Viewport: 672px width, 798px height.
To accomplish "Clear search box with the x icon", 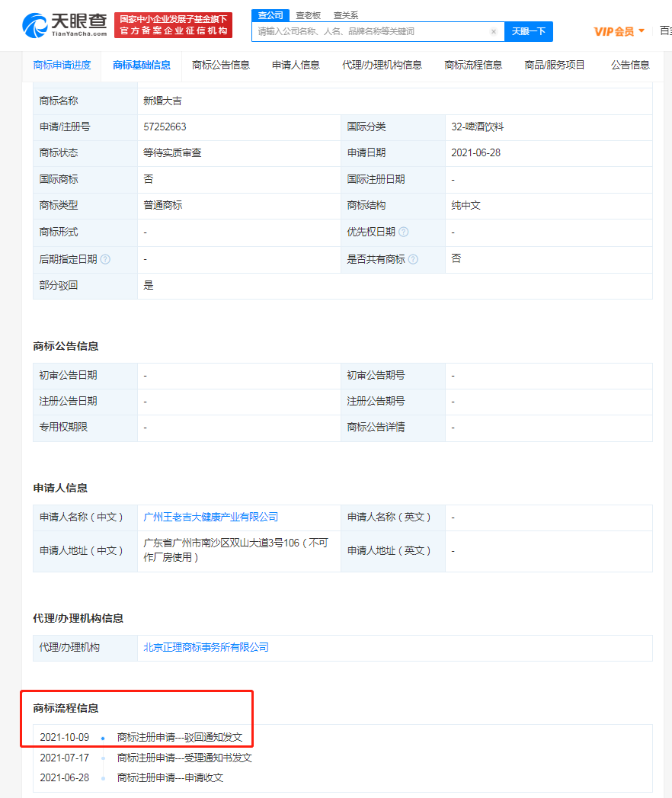I will point(494,31).
